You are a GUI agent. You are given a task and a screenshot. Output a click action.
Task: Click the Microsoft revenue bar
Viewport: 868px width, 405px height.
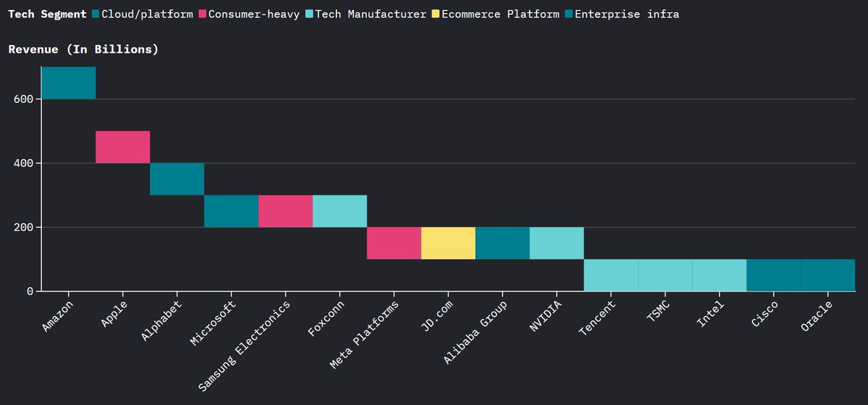coord(231,211)
